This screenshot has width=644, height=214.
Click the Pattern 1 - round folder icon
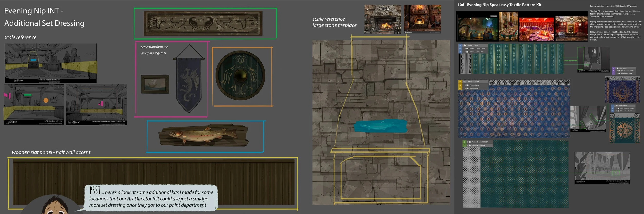coord(465,82)
